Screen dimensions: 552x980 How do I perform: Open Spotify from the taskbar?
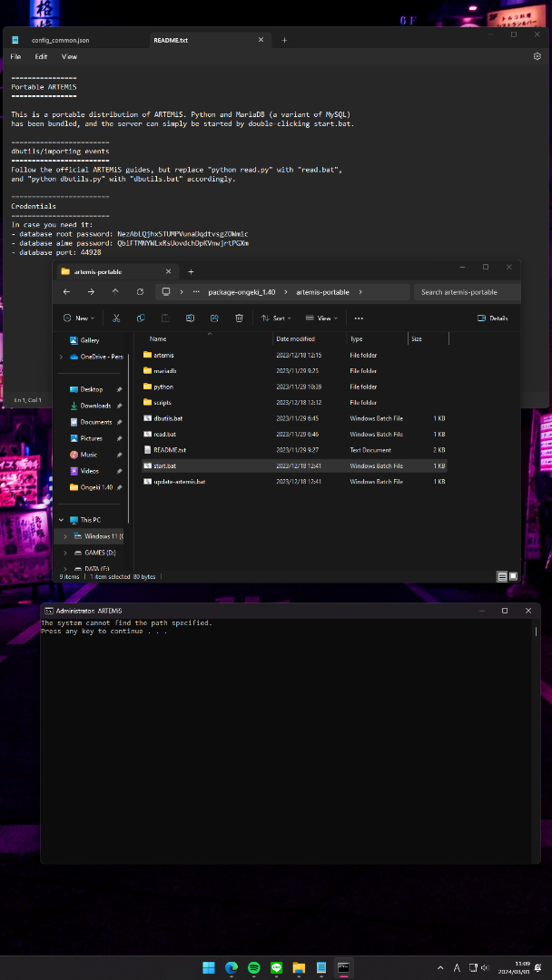[253, 968]
